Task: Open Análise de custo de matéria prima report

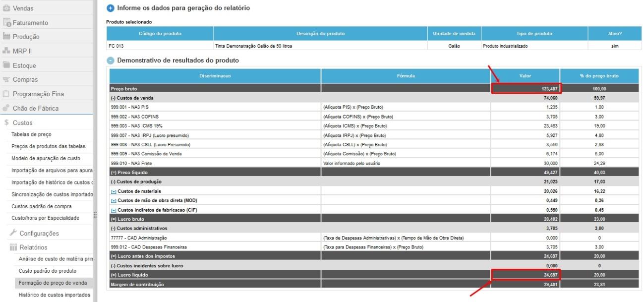Action: click(56, 259)
